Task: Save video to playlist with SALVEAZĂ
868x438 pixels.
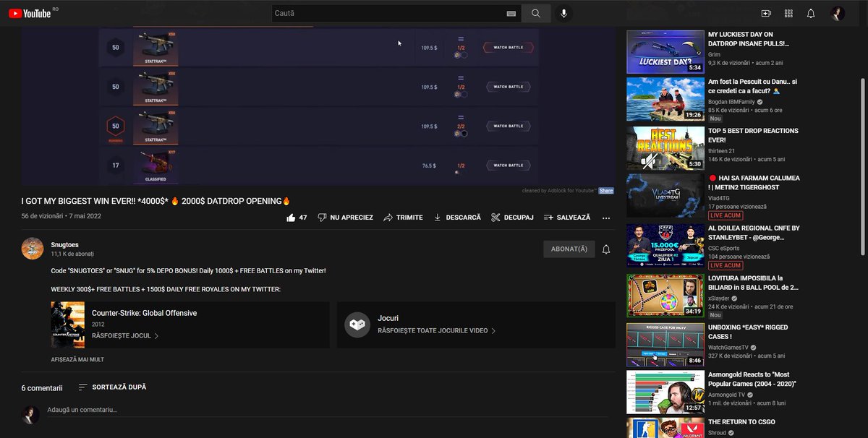Action: (x=567, y=217)
